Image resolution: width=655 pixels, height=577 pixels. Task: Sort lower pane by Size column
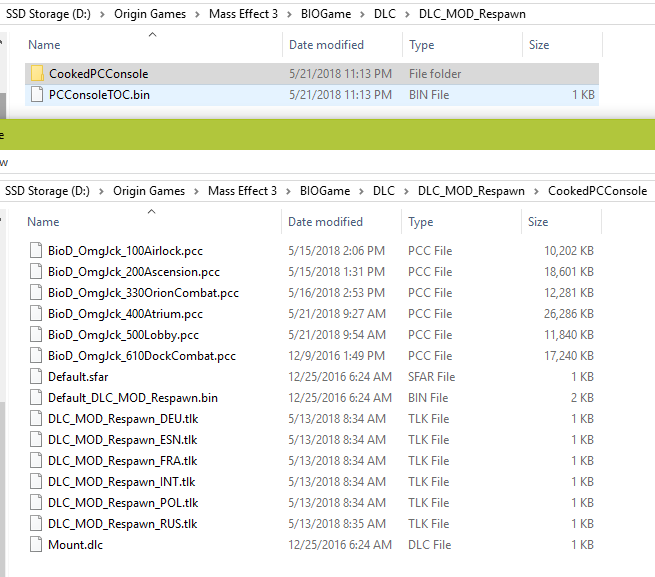tap(538, 222)
